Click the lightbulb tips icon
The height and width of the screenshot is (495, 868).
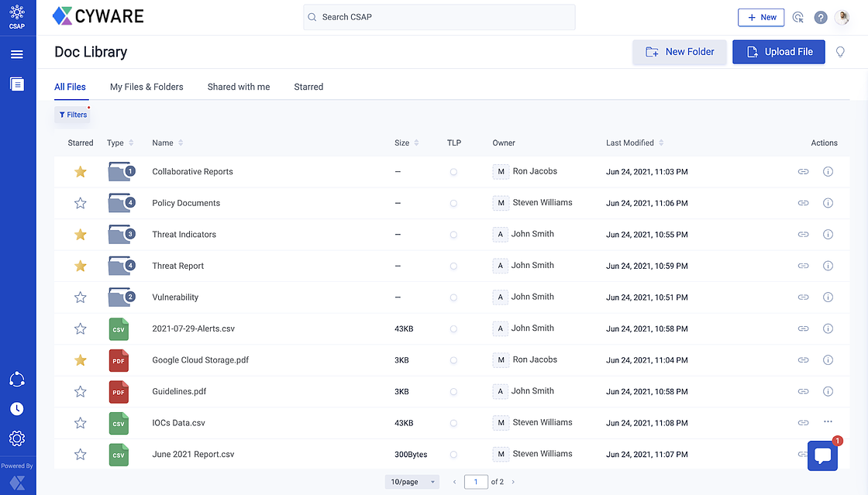(840, 52)
